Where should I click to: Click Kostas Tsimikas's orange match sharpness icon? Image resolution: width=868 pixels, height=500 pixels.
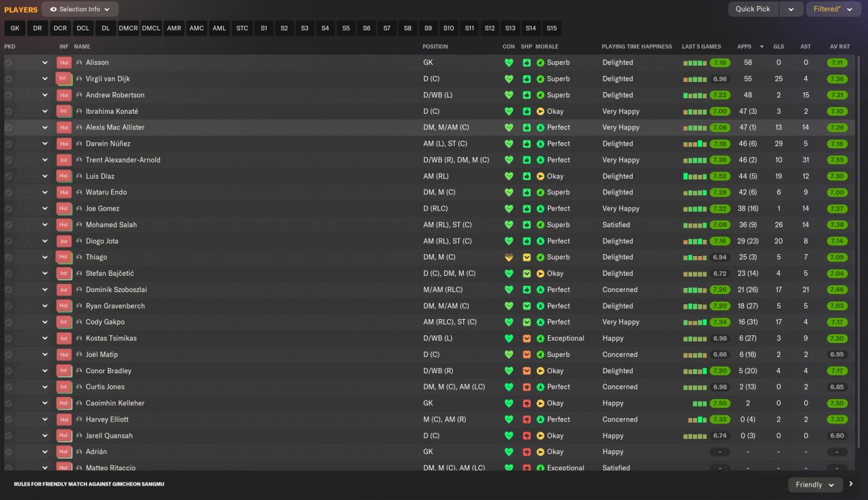coord(527,338)
